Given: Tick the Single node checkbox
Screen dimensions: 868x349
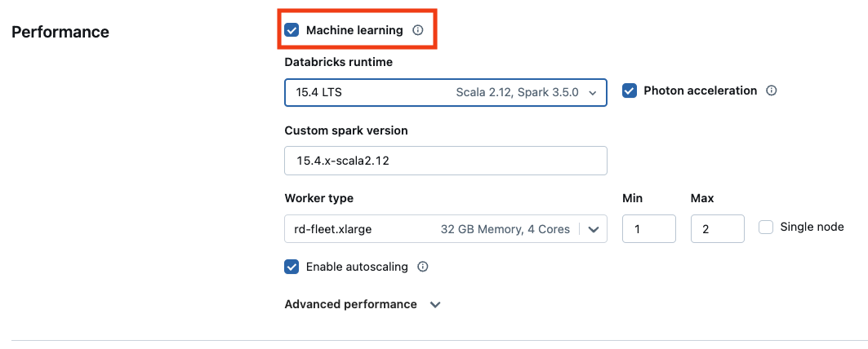Looking at the screenshot, I should tap(766, 227).
